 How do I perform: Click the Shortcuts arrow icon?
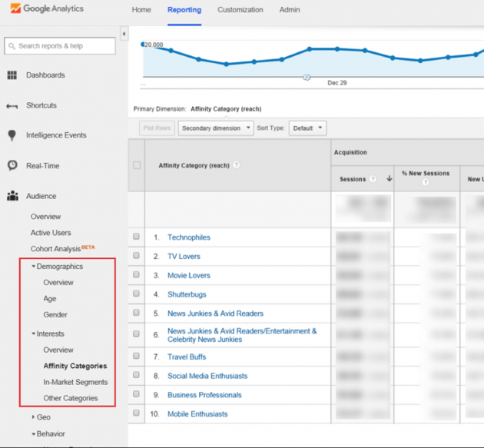(x=12, y=106)
